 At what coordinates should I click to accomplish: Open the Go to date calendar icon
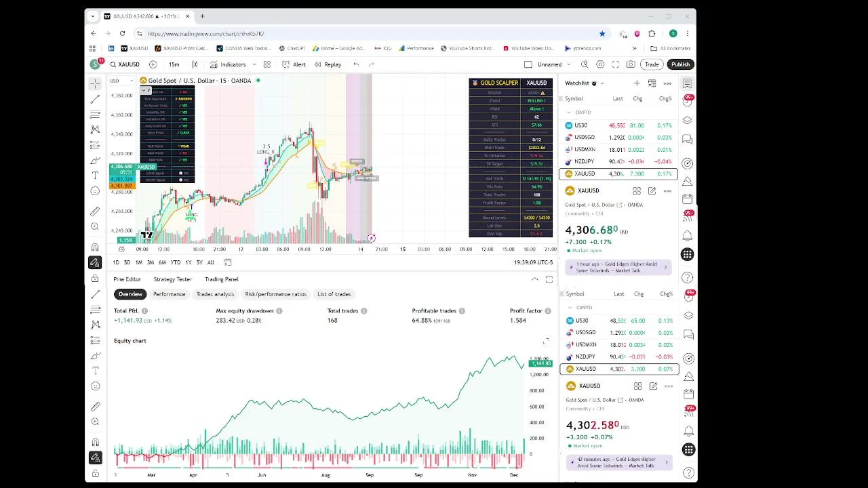pyautogui.click(x=228, y=262)
